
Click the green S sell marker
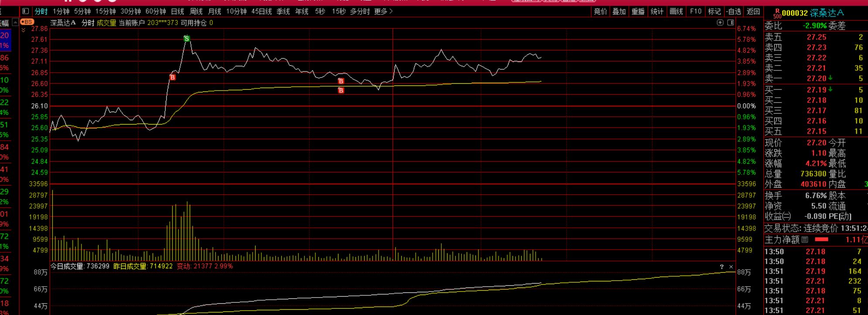(x=187, y=39)
